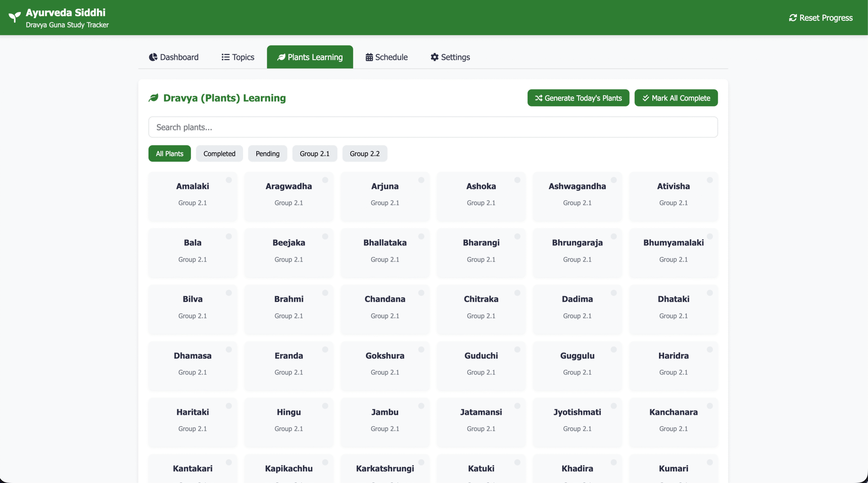
Task: Click the Topics list icon
Action: (x=225, y=57)
